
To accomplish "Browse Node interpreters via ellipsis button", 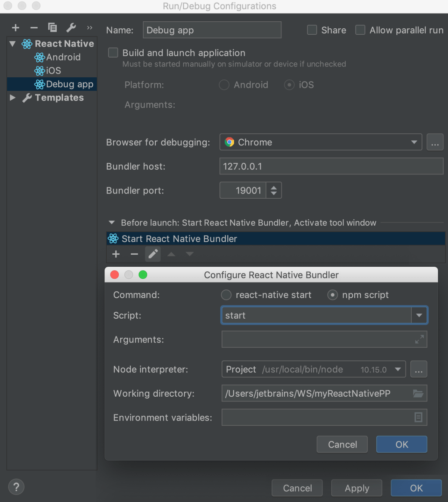I will 419,369.
